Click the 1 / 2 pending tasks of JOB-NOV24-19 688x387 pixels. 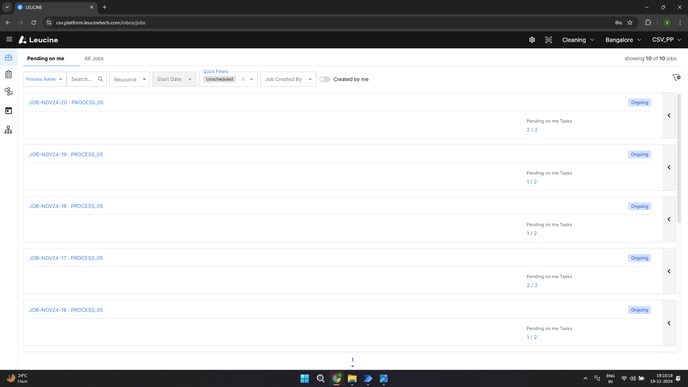(532, 182)
